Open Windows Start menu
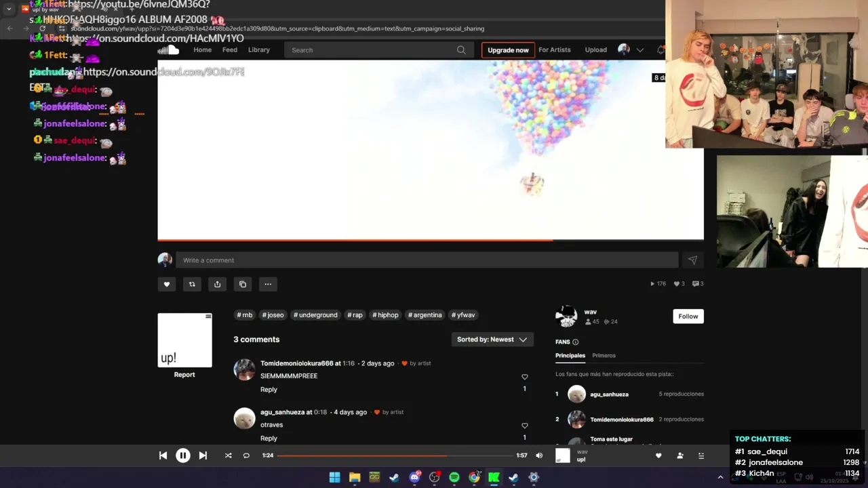Viewport: 868px width, 488px height. 335,477
